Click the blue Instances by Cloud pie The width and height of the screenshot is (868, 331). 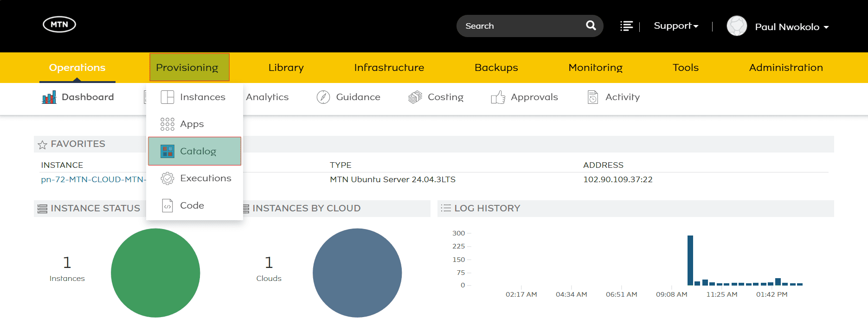pos(357,273)
